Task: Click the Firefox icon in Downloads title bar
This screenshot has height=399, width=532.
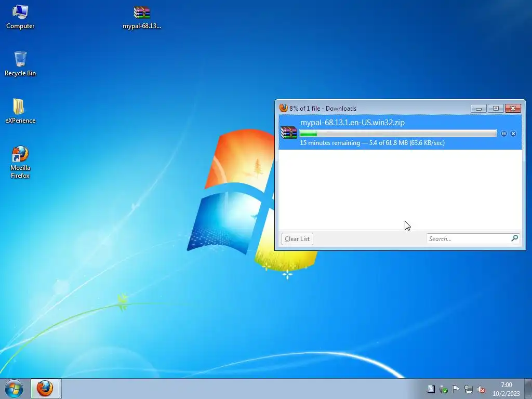Action: (x=283, y=108)
